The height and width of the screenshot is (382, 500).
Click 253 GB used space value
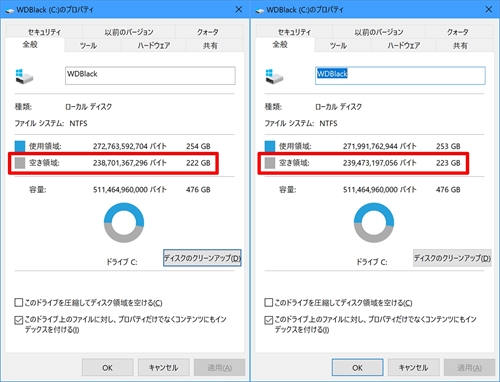[x=448, y=146]
